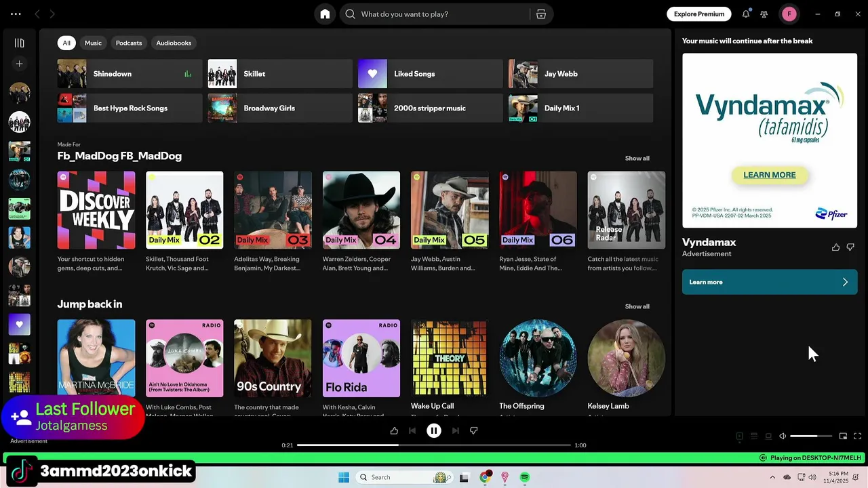
Task: Click Explore Premium button
Action: click(699, 14)
